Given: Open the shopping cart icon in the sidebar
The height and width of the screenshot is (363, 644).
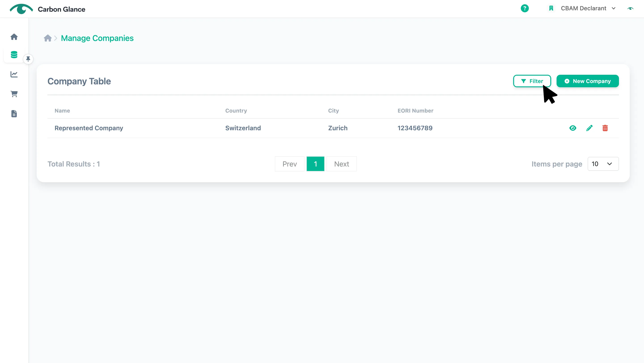Looking at the screenshot, I should [x=14, y=94].
